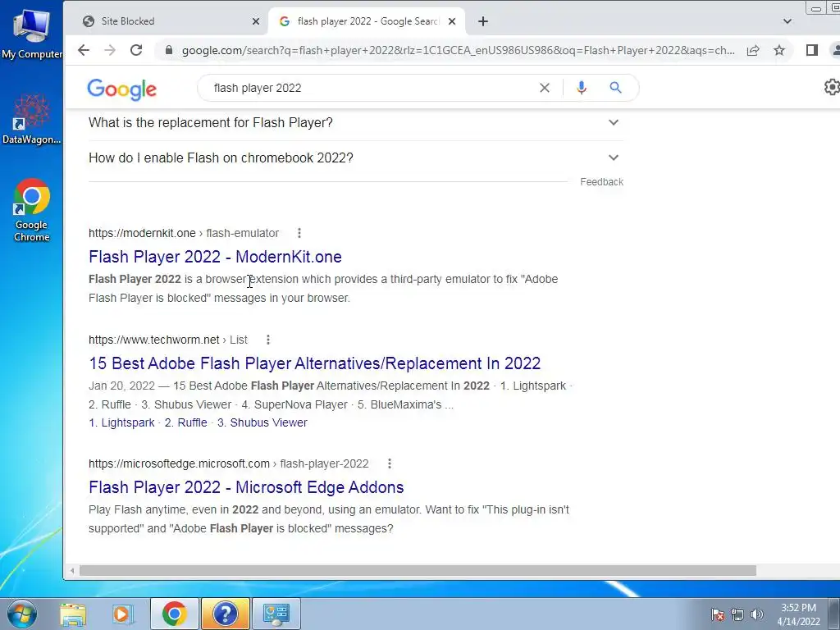Bookmark this page with the star icon
Viewport: 840px width, 630px height.
pos(779,50)
